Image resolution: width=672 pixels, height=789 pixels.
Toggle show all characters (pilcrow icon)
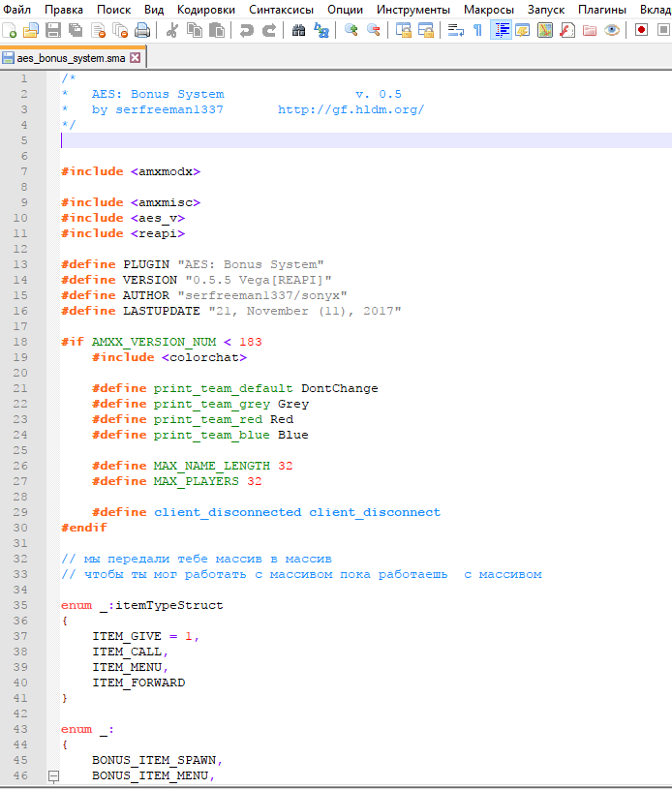(477, 31)
